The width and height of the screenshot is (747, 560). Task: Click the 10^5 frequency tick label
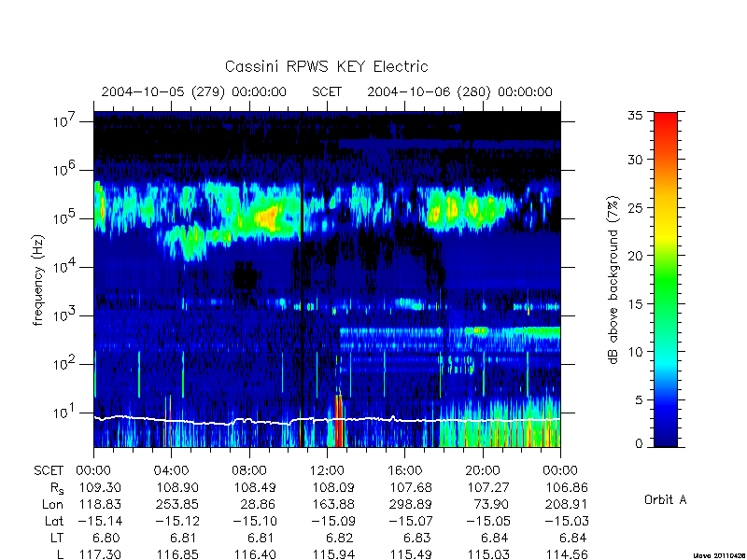65,217
